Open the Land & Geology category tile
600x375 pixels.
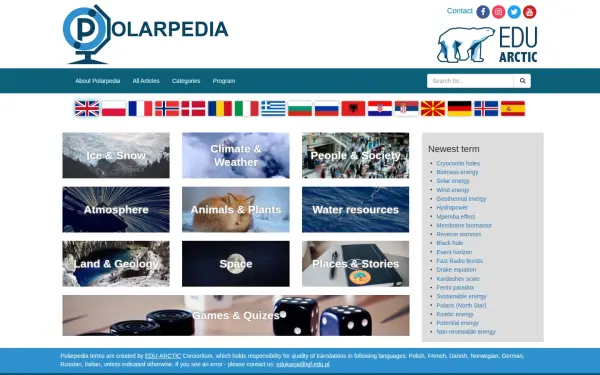116,264
